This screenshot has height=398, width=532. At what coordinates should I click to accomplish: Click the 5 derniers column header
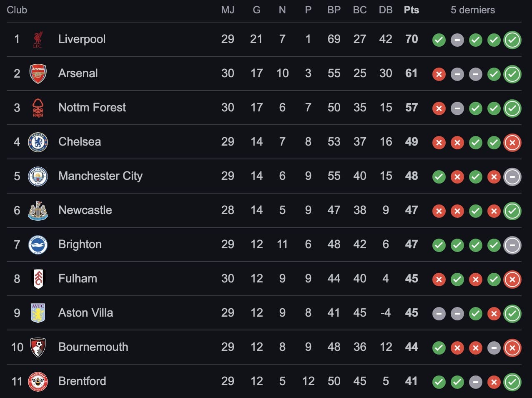click(472, 10)
